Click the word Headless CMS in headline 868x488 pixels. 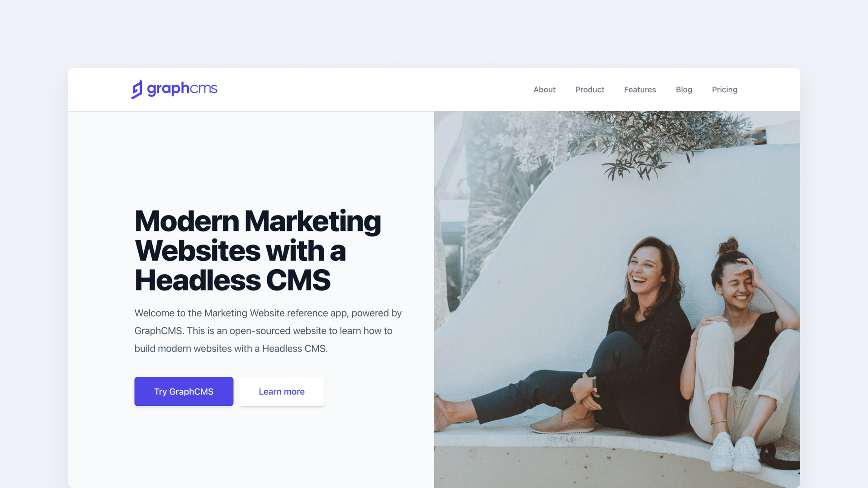[232, 280]
